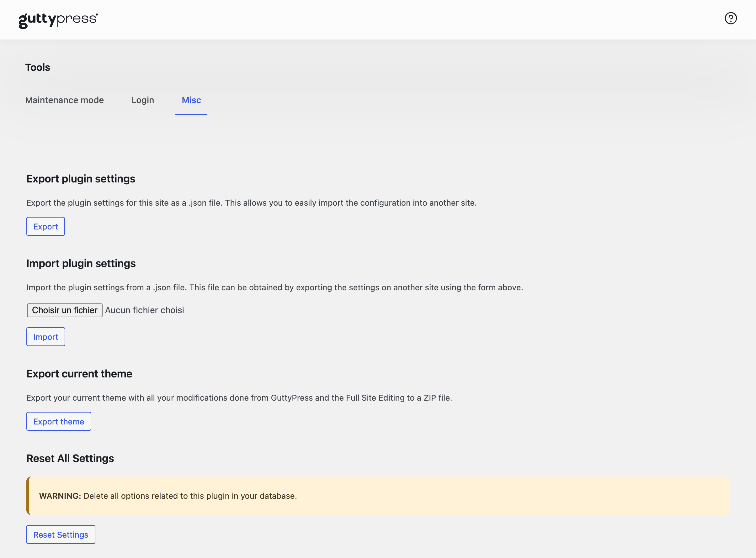Click the 'Import plugin settings' heading

pos(81,263)
